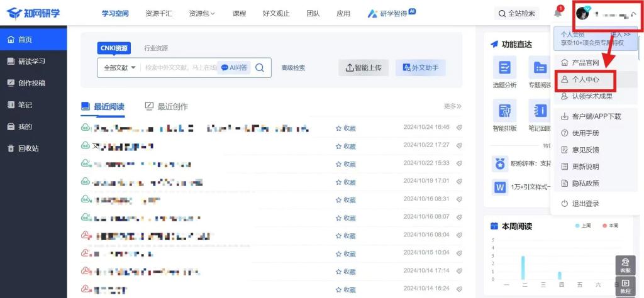Click the notification bell icon

point(557,13)
